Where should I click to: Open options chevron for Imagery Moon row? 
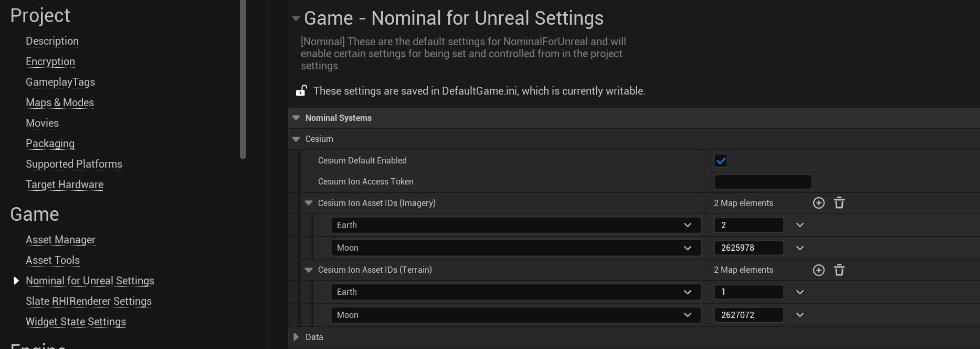pos(800,248)
